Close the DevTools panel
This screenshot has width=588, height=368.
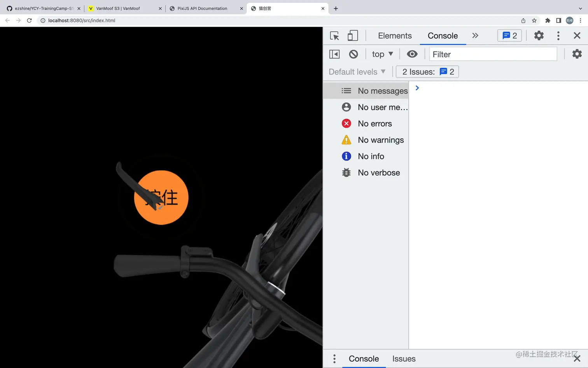(577, 35)
